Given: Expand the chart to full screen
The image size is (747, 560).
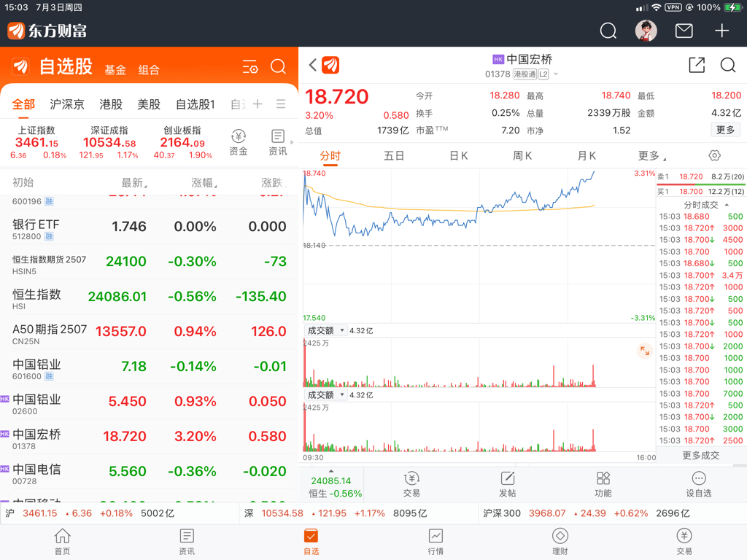Looking at the screenshot, I should tap(645, 351).
